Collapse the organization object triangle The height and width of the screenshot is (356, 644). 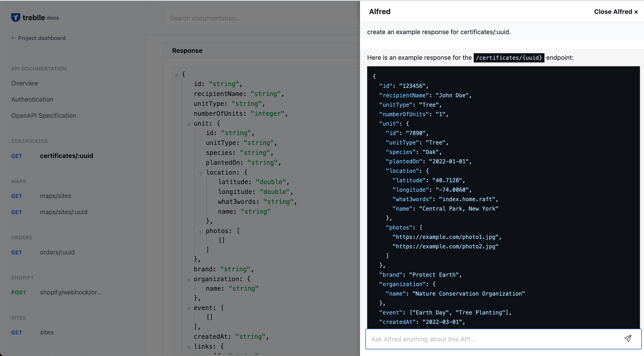[x=189, y=280]
